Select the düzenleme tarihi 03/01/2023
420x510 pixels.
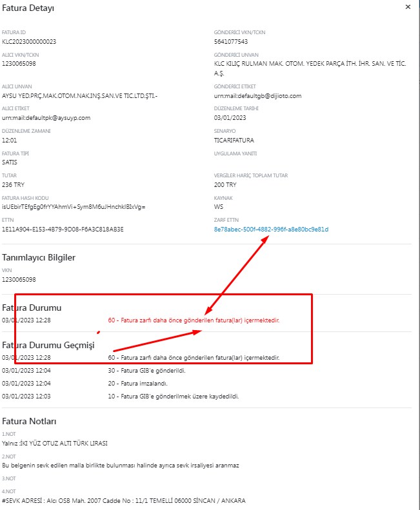[x=230, y=117]
